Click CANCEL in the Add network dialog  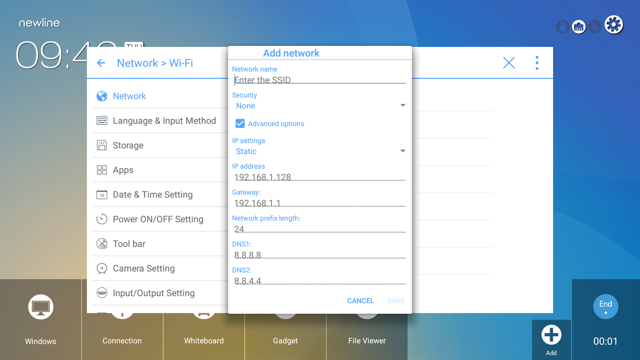pyautogui.click(x=360, y=300)
